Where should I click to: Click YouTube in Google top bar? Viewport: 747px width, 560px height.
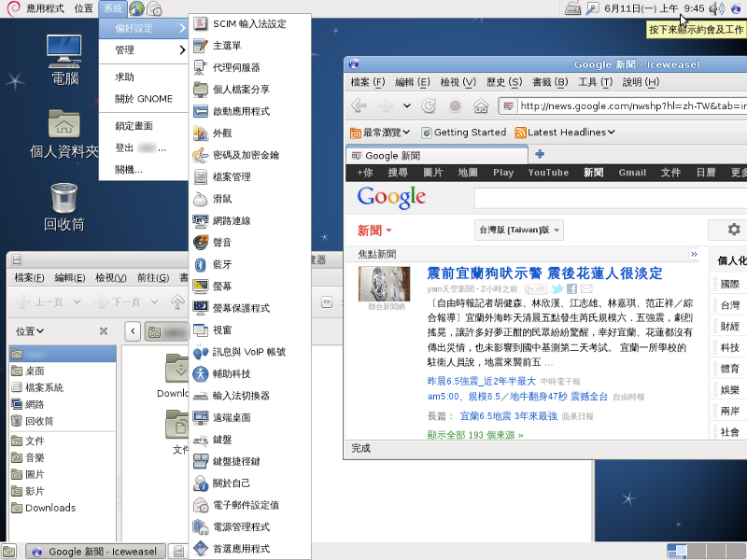pos(548,173)
